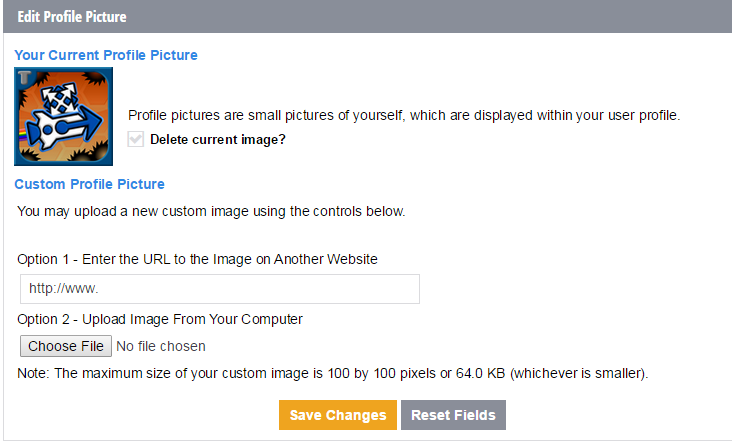Screen dimensions: 732x445
Task: Click the 'You may upload a new custom image' text
Action: click(211, 212)
